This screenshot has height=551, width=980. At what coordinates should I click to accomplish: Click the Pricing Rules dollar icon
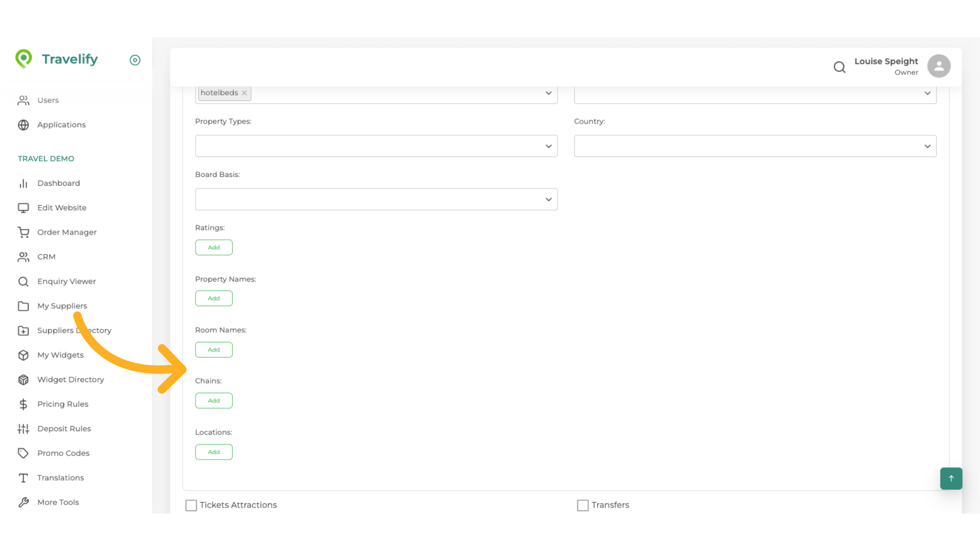click(x=23, y=404)
